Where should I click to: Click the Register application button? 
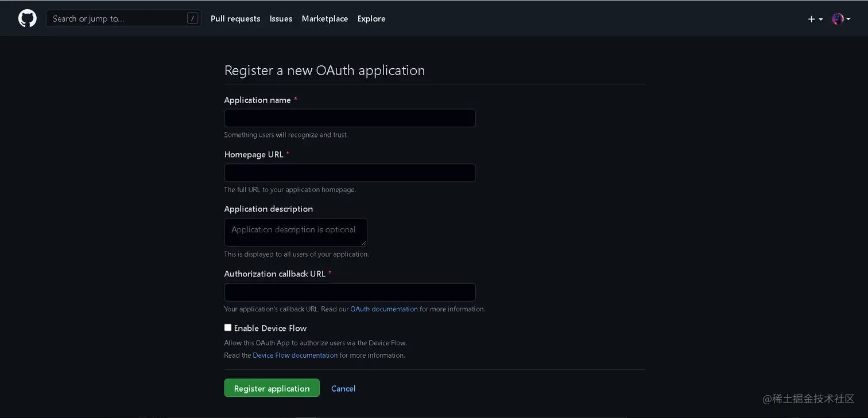(272, 388)
